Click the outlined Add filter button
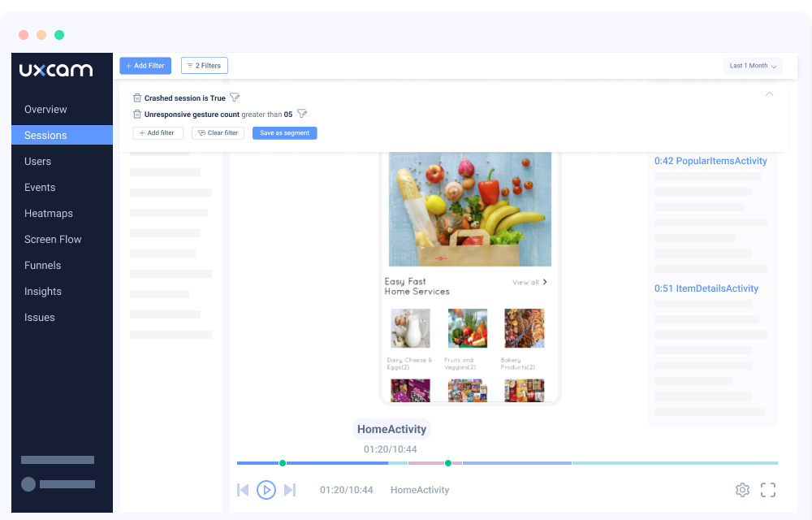Screen dimensions: 812x520 click(158, 133)
